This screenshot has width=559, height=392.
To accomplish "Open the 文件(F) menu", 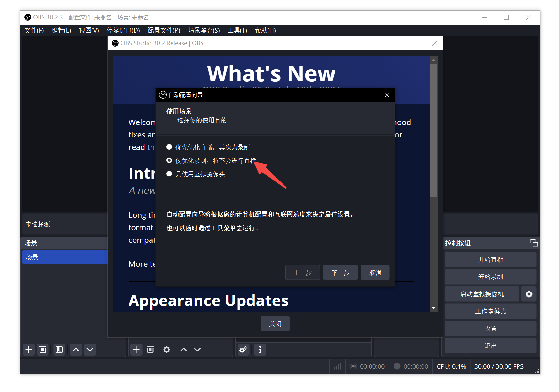I will 34,30.
